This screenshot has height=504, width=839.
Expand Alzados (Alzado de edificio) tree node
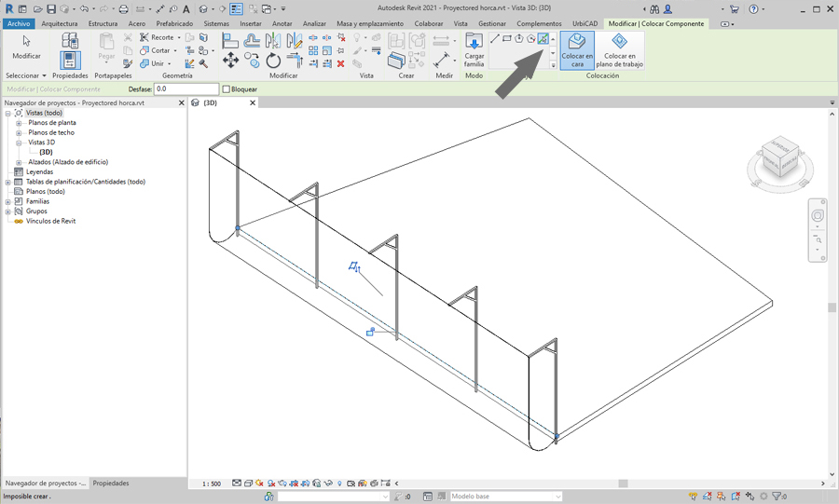19,162
